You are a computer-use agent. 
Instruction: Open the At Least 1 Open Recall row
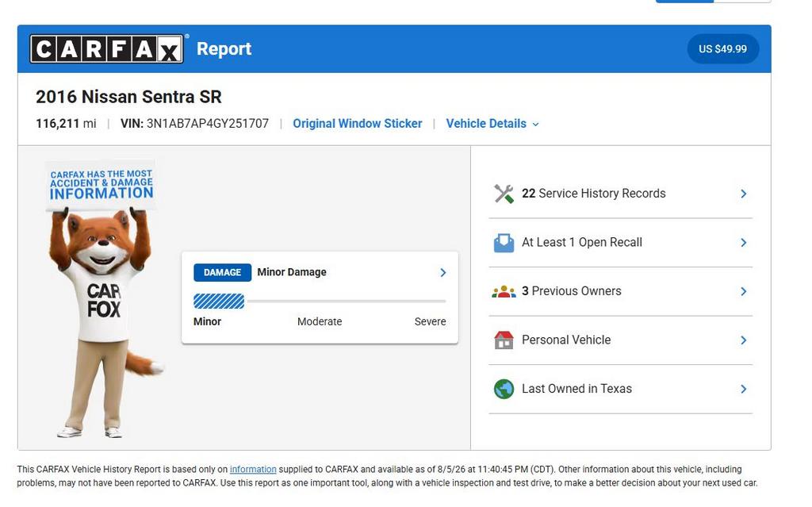pos(620,243)
